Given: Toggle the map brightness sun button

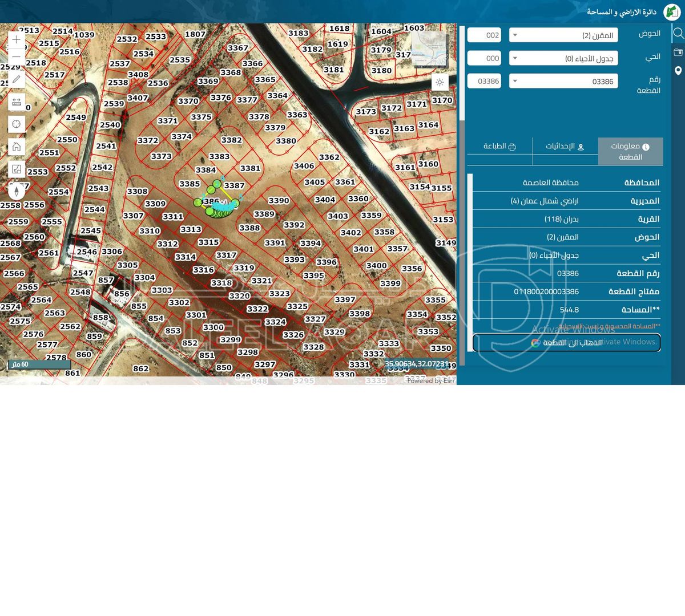Looking at the screenshot, I should (x=440, y=82).
